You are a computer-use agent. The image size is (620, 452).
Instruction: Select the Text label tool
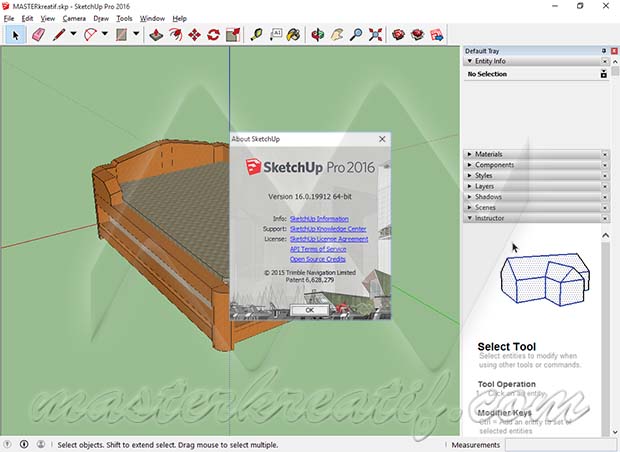(x=276, y=35)
